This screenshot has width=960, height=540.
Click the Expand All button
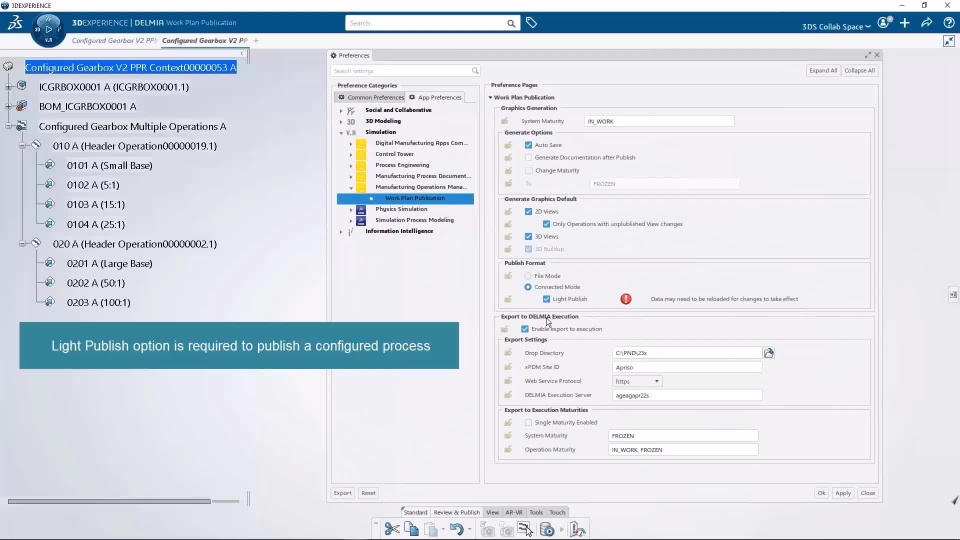[823, 70]
